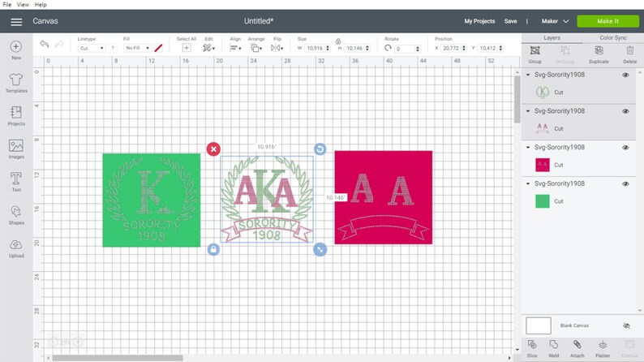This screenshot has height=362, width=644.
Task: Open the Linetype dropdown
Action: click(91, 48)
